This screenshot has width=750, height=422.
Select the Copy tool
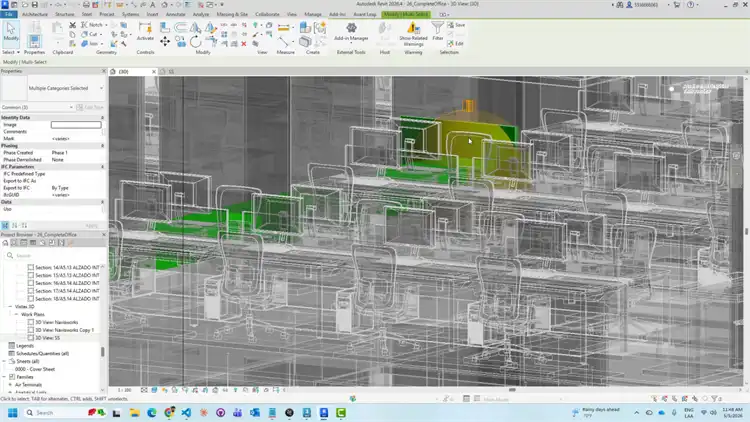click(x=180, y=42)
